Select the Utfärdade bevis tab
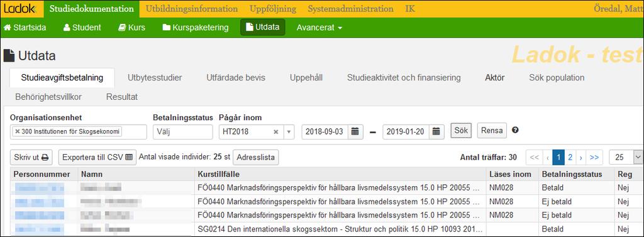The image size is (644, 237). tap(236, 77)
